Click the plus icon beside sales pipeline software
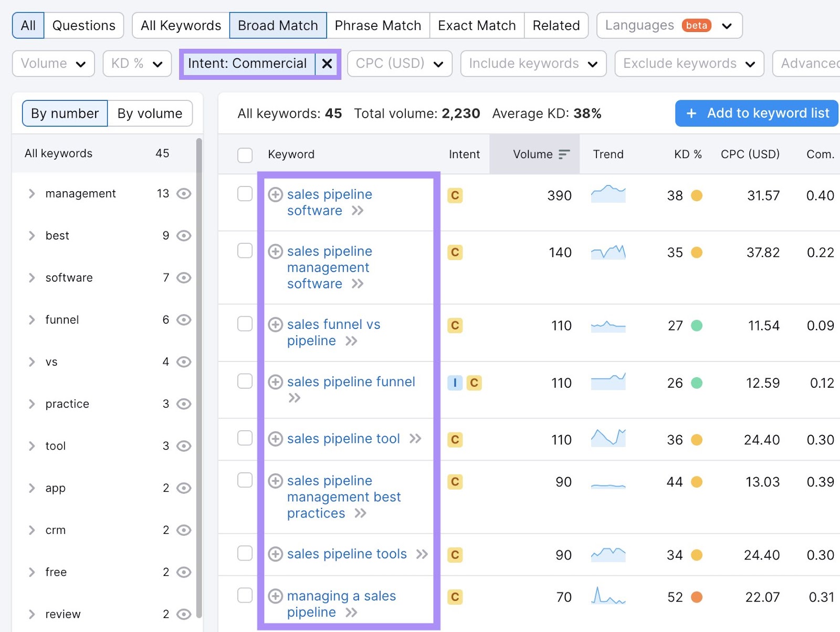Screen dimensions: 840x632 pyautogui.click(x=275, y=194)
